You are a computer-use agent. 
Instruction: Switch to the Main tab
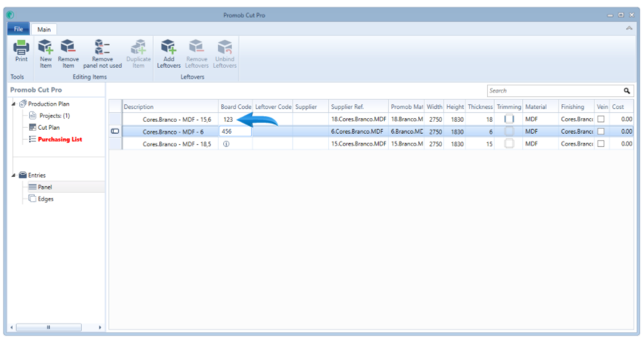[44, 30]
